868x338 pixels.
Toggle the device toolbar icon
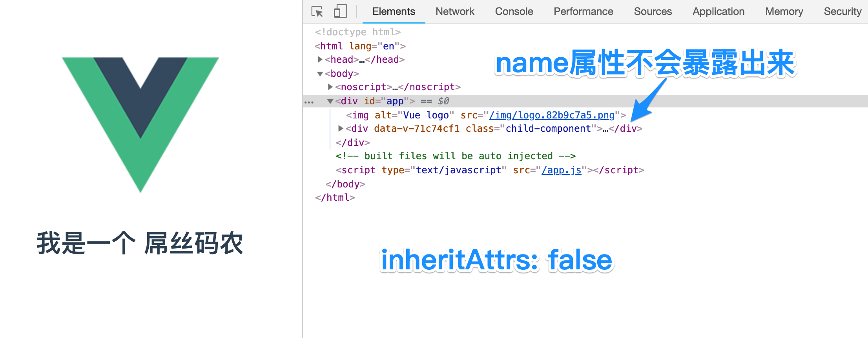(340, 11)
